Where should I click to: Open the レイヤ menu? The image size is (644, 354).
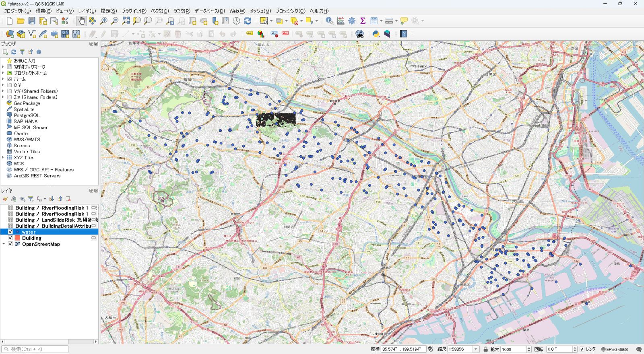[x=87, y=11]
